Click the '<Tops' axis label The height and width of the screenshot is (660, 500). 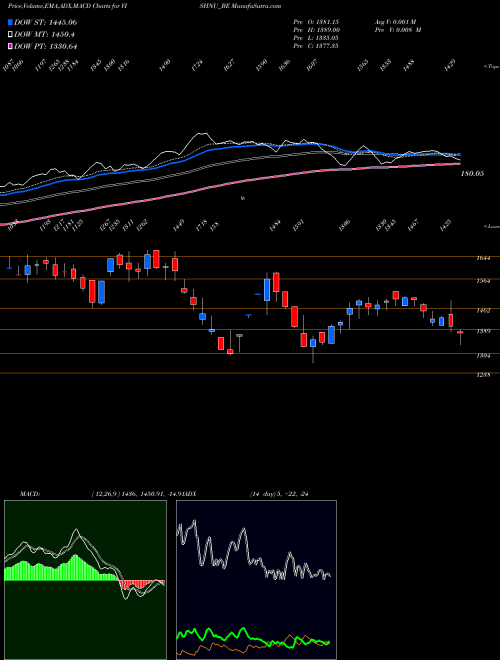click(x=491, y=67)
